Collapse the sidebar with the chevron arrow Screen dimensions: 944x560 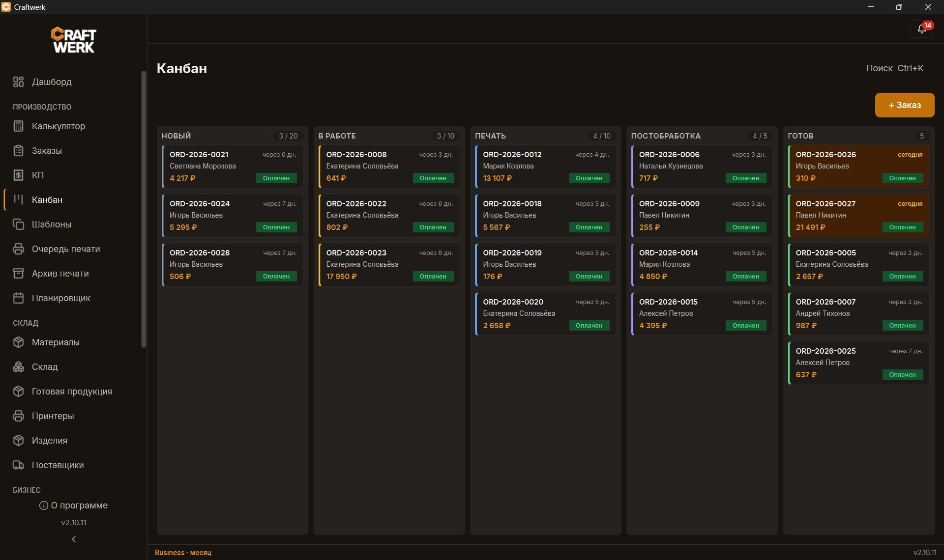click(x=74, y=539)
